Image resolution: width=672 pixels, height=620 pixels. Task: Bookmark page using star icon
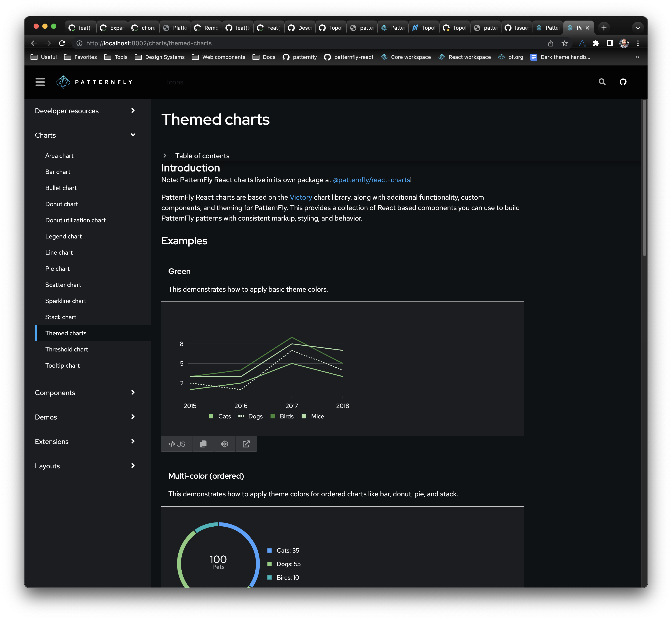(x=565, y=43)
